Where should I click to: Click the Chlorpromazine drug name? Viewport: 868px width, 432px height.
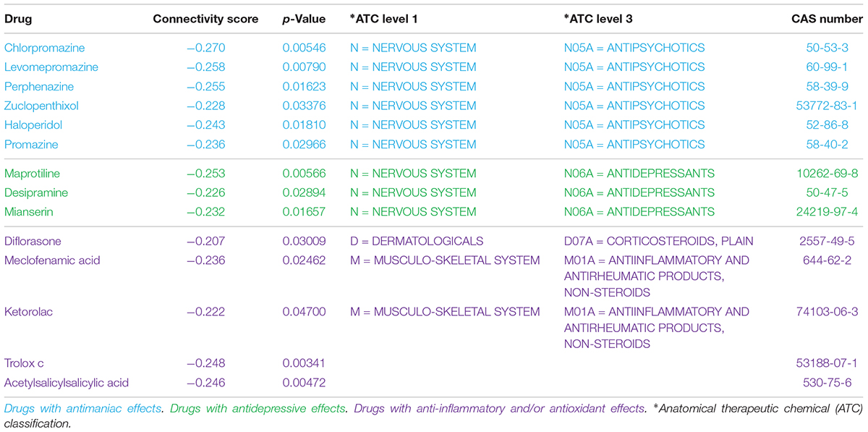coord(45,48)
